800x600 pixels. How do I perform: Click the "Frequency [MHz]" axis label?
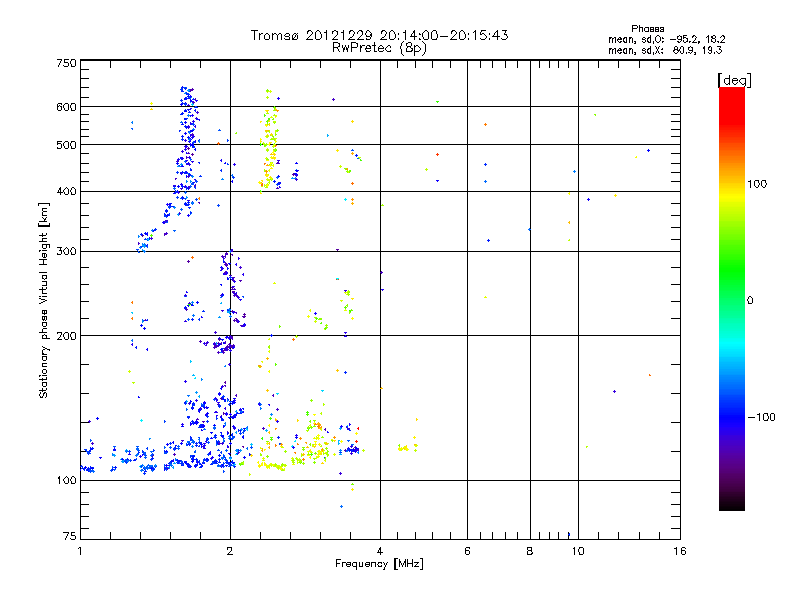(379, 564)
